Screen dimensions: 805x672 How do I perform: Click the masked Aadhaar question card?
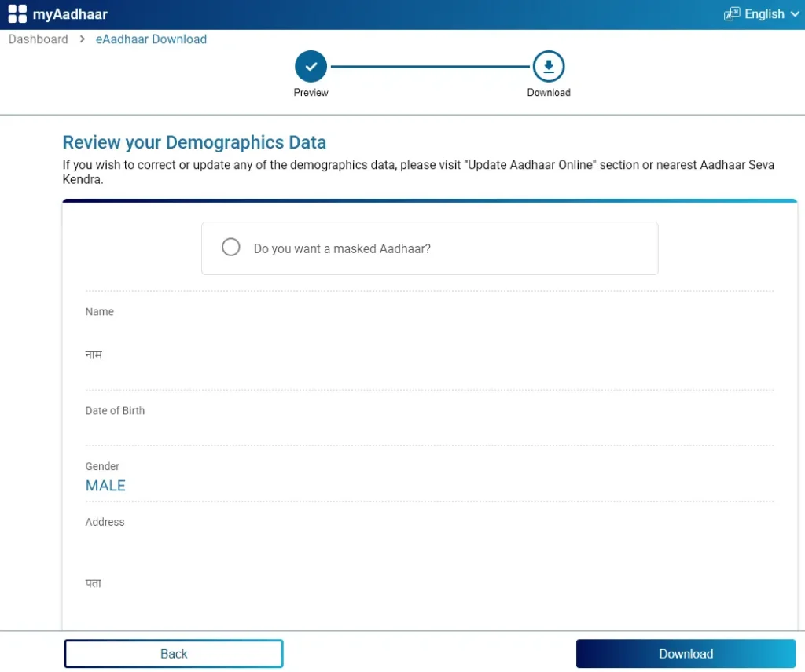pos(430,248)
